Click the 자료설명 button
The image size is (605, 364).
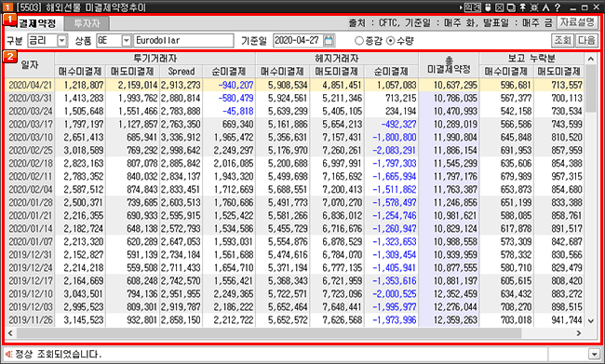(578, 22)
